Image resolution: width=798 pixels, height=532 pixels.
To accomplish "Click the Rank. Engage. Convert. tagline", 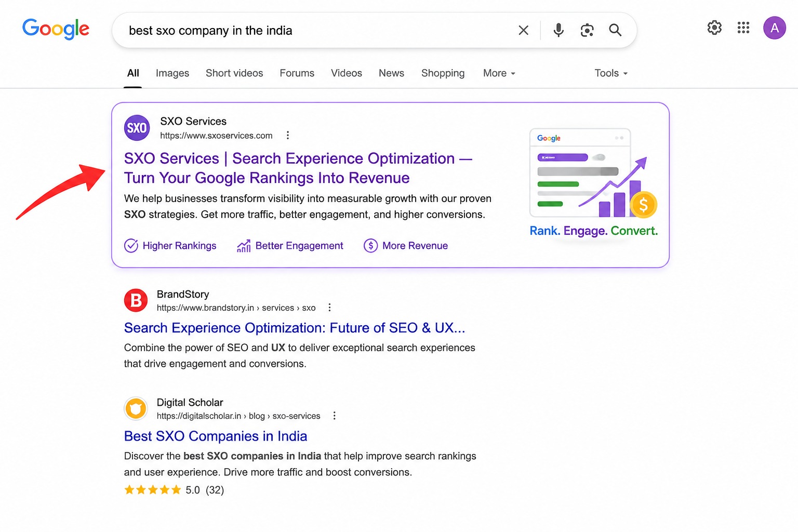I will [593, 231].
